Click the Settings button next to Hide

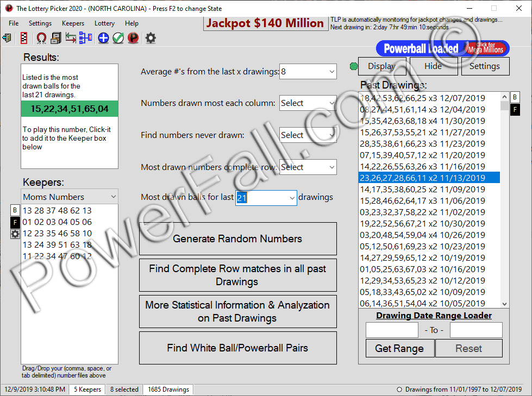tap(485, 66)
